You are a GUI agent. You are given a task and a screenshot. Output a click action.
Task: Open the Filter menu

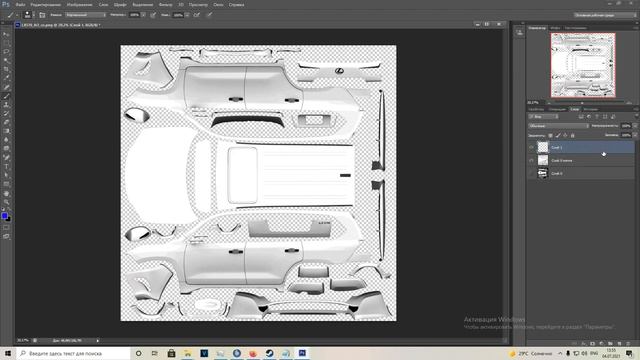click(x=165, y=4)
